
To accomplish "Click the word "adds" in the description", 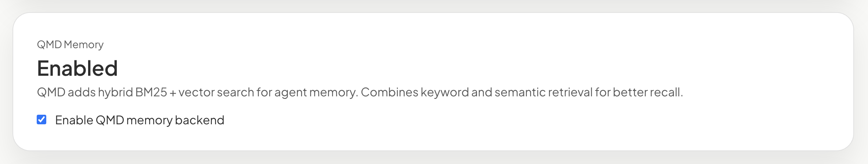I will pyautogui.click(x=82, y=92).
